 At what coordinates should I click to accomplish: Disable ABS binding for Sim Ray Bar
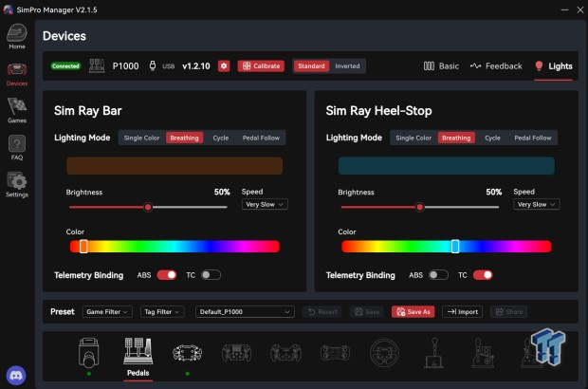[x=167, y=275]
